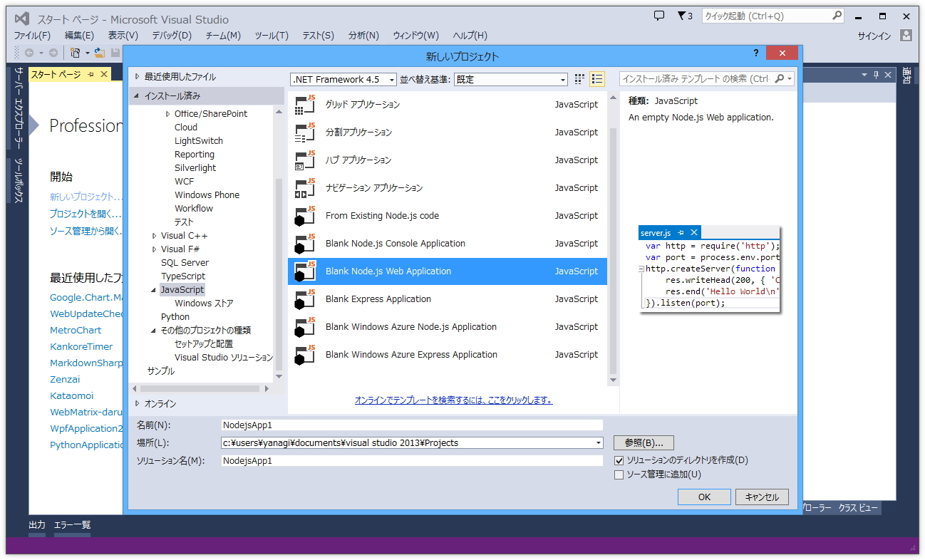
Task: Select the TypeScript tree item
Action: (x=183, y=276)
